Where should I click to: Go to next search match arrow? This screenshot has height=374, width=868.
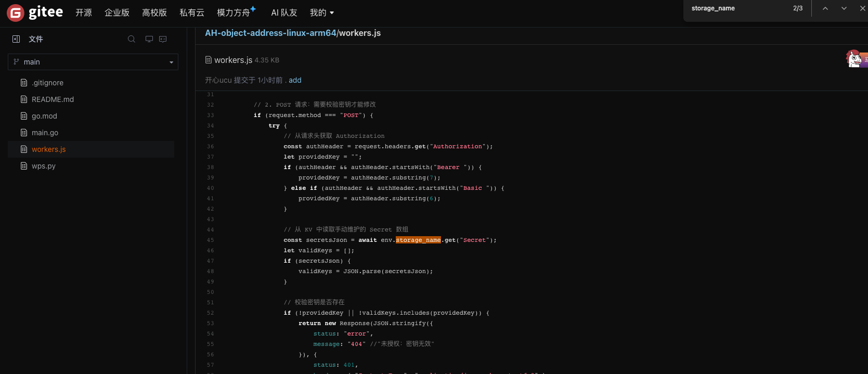coord(844,8)
